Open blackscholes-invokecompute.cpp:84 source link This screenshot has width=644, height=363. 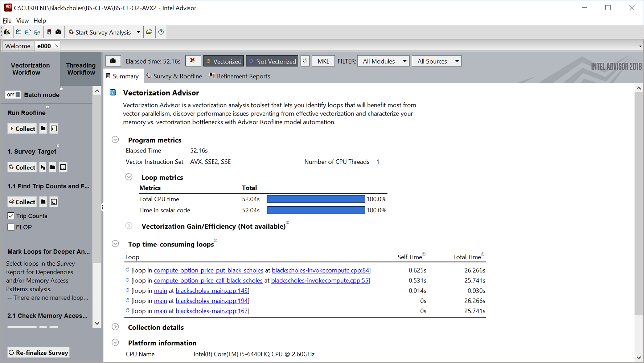[320, 270]
